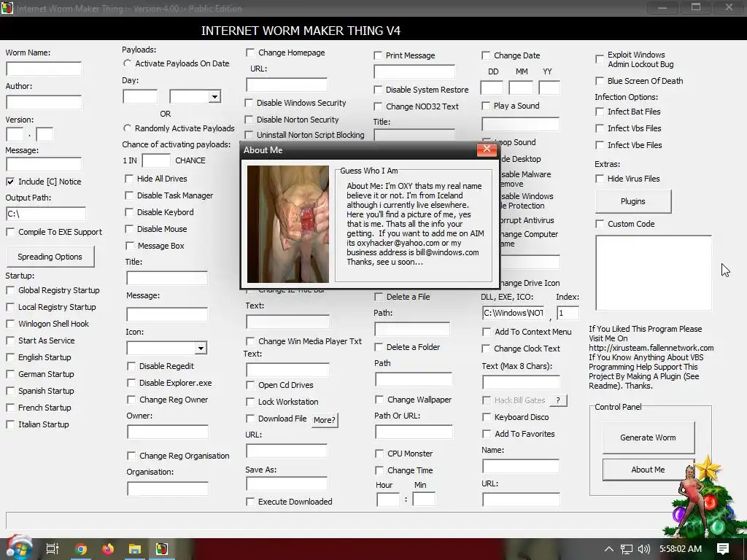This screenshot has height=560, width=747.
Task: Tick the Disable Regedit checkbox
Action: (x=131, y=366)
